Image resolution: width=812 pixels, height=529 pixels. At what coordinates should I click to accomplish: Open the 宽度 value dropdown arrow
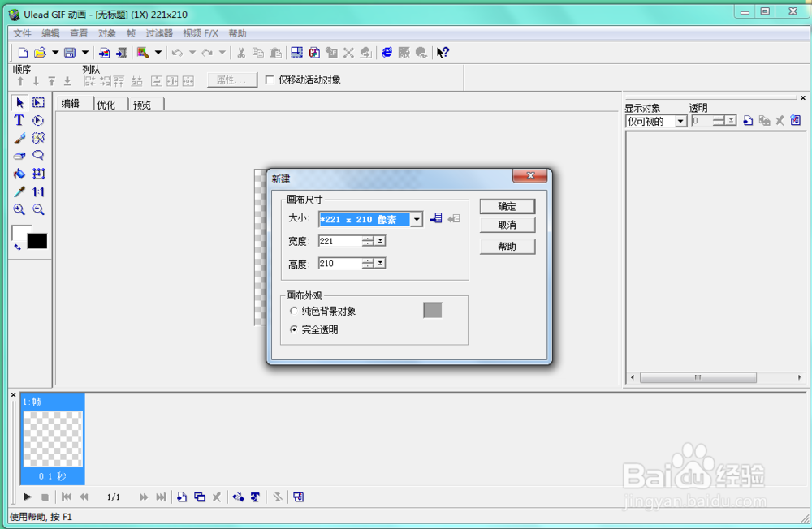pos(380,241)
